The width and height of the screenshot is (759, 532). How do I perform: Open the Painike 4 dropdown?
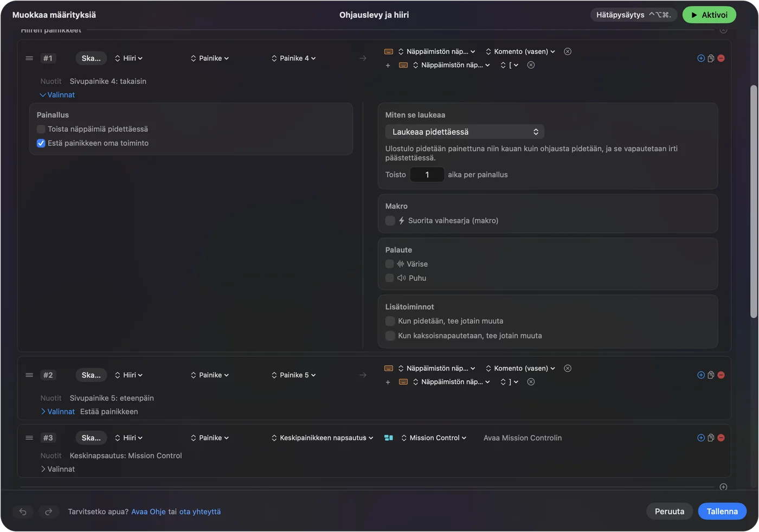(x=293, y=58)
